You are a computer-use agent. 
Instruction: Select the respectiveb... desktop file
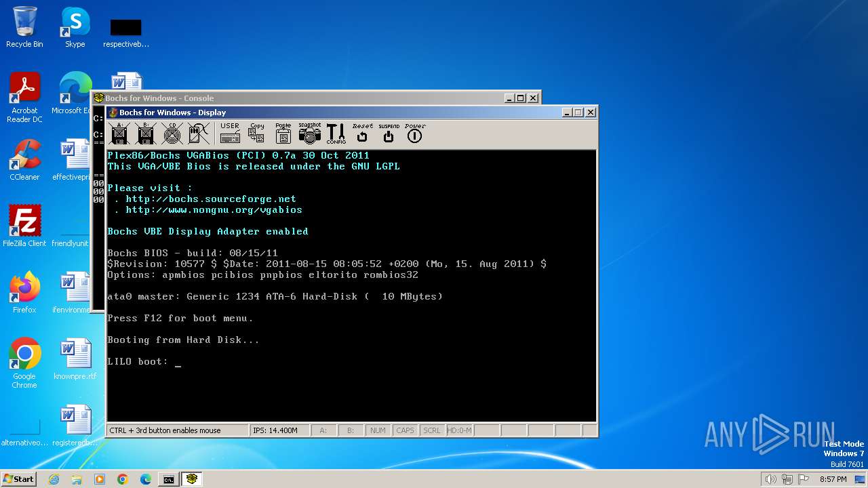125,32
